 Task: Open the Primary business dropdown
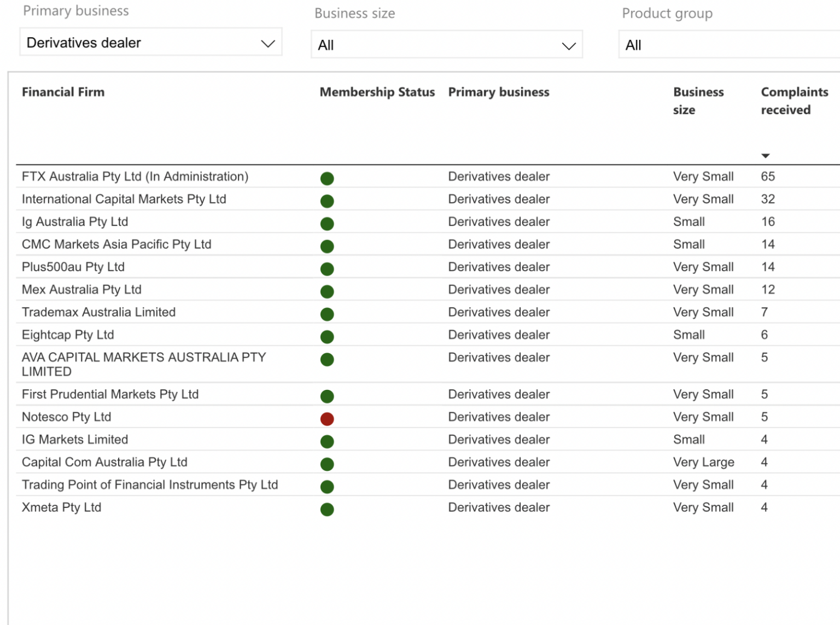pos(150,43)
